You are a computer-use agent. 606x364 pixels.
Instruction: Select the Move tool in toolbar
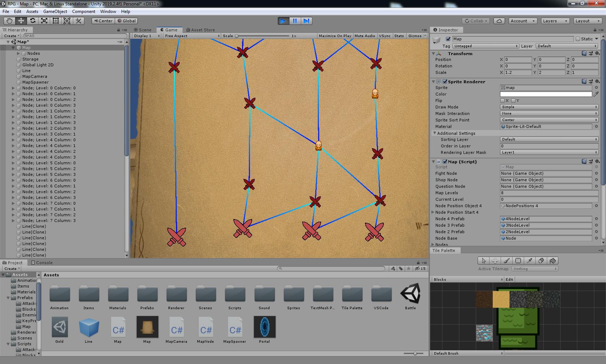click(21, 21)
